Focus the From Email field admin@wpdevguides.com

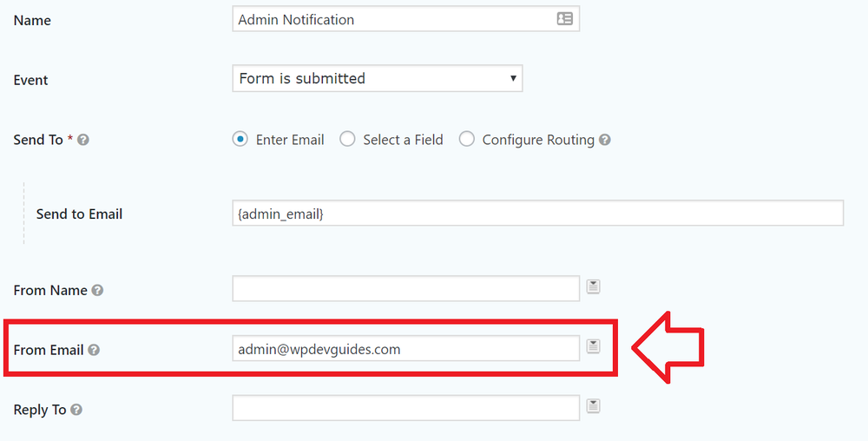click(x=405, y=349)
